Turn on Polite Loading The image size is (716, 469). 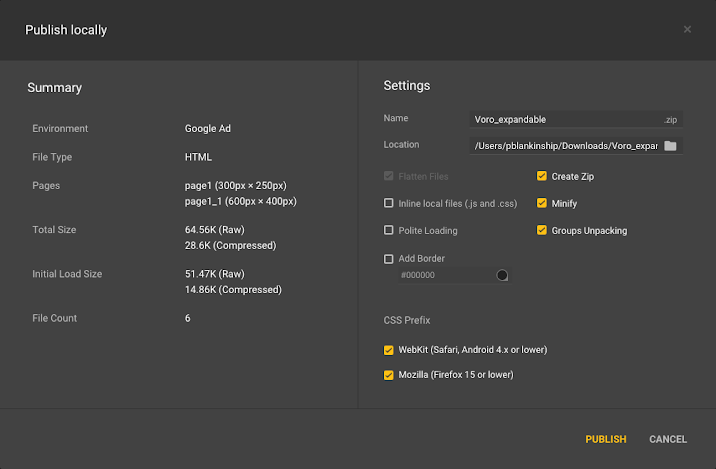(x=389, y=231)
